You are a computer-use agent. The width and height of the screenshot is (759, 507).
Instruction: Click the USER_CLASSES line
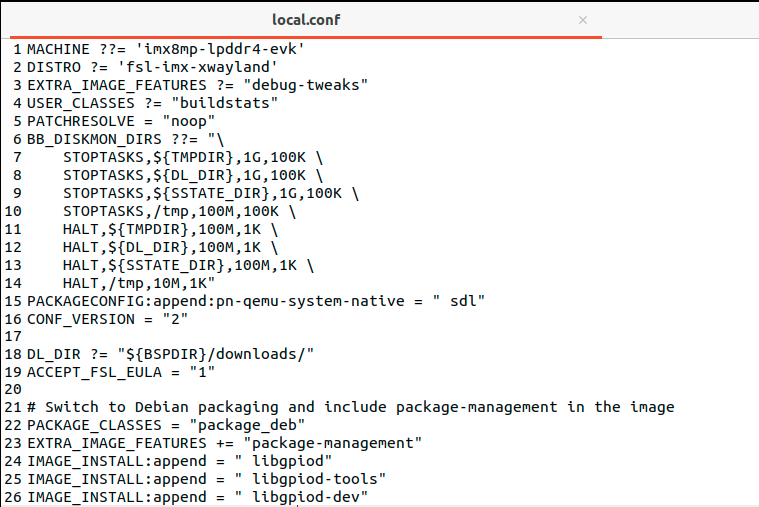coord(150,102)
